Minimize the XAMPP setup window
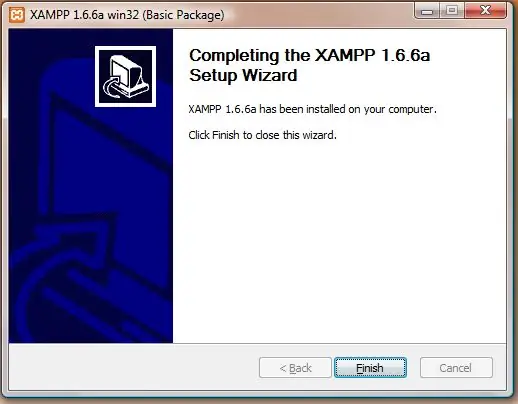The width and height of the screenshot is (518, 404). point(427,11)
